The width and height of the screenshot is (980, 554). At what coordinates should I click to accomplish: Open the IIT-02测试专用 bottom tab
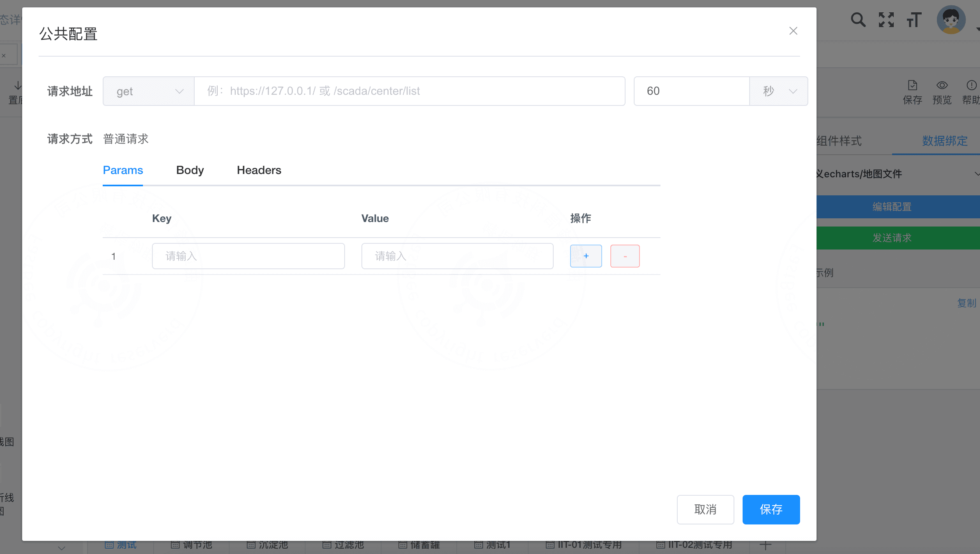pos(694,545)
